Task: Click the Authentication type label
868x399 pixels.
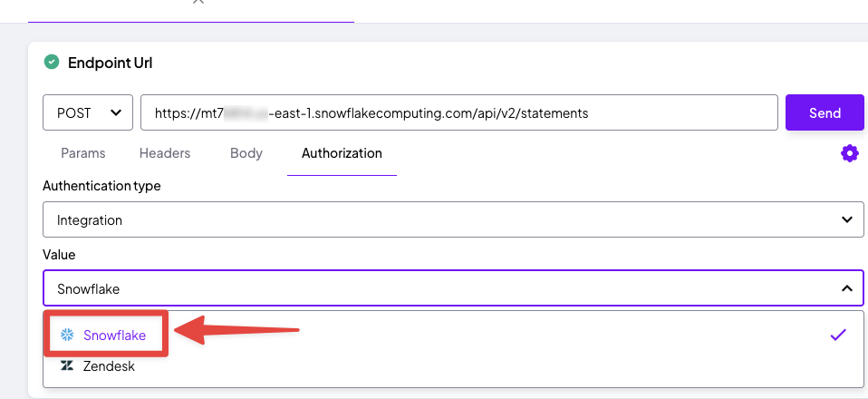Action: pyautogui.click(x=101, y=186)
